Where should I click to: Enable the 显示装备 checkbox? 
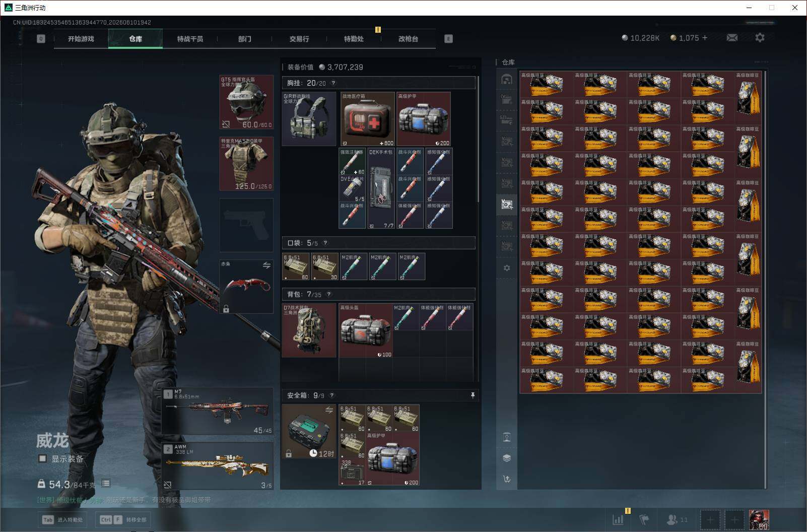coord(43,458)
